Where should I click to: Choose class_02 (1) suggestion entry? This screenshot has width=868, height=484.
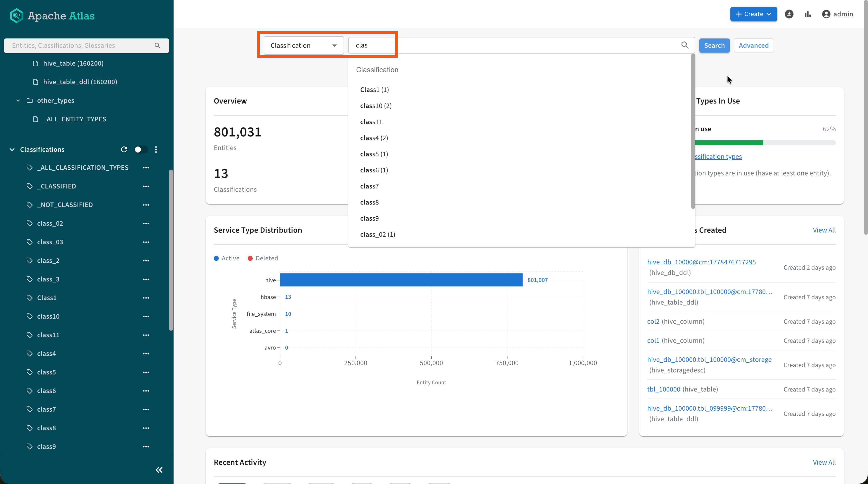377,234
